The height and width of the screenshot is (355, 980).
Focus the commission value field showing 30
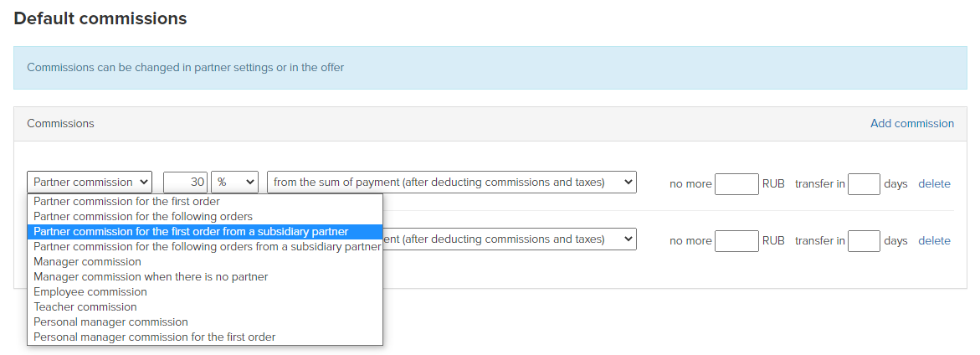click(x=186, y=183)
